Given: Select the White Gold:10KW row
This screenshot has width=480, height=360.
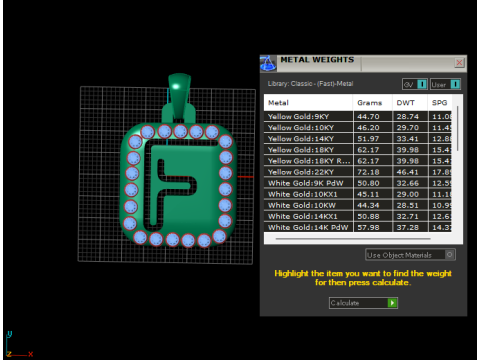Looking at the screenshot, I should tap(358, 205).
